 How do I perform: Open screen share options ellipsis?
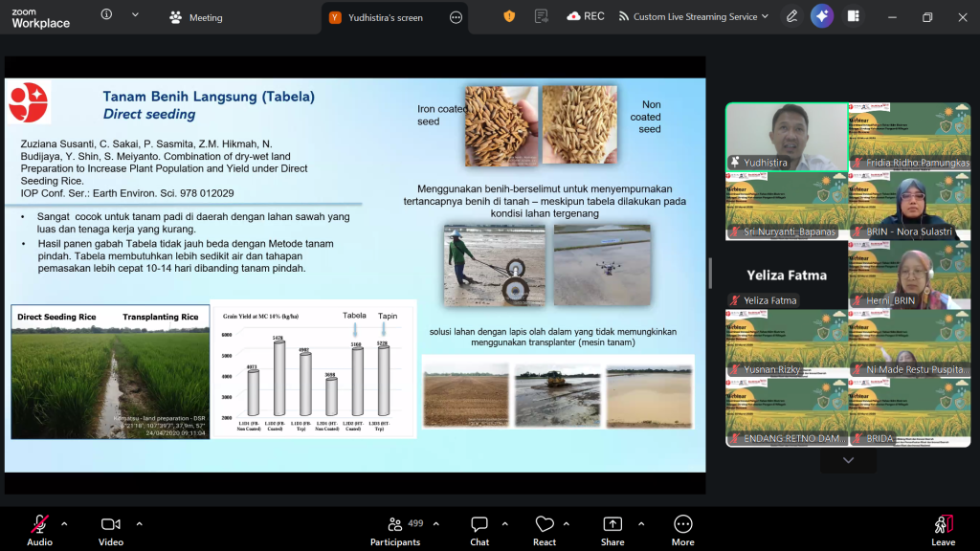[x=456, y=17]
